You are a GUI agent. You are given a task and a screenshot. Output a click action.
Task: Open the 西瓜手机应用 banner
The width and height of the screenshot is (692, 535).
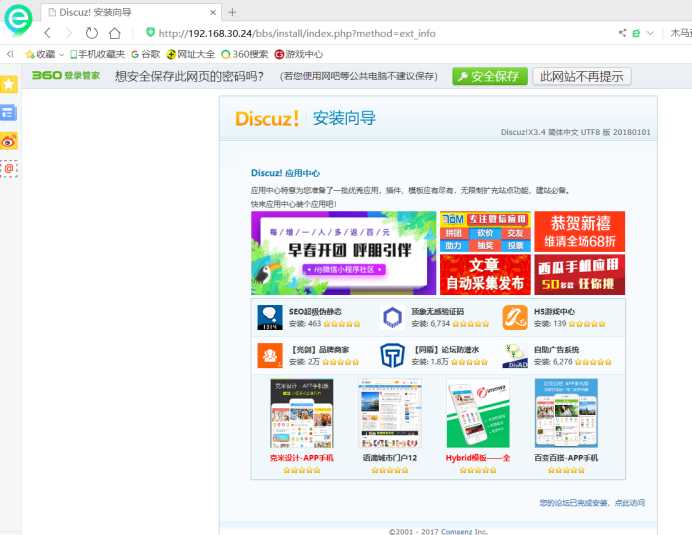point(579,275)
